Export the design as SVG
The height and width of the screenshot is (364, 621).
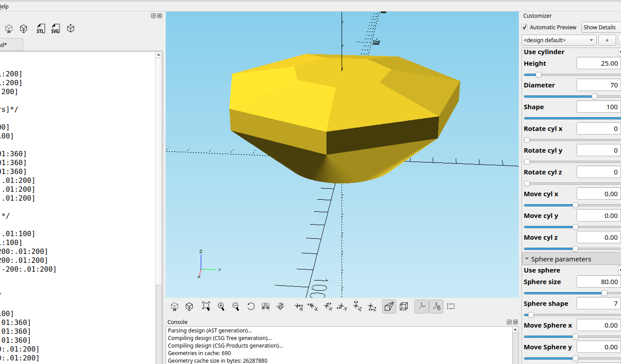[55, 28]
